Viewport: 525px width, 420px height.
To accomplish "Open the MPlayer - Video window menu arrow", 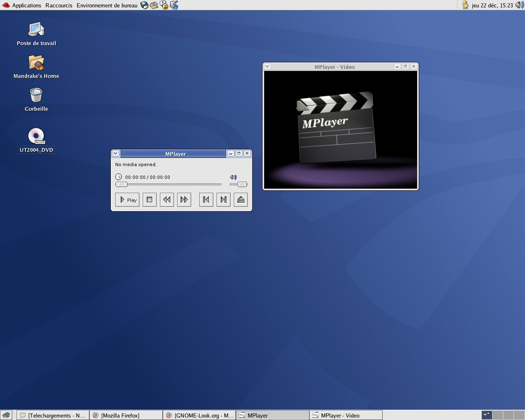I will (267, 66).
